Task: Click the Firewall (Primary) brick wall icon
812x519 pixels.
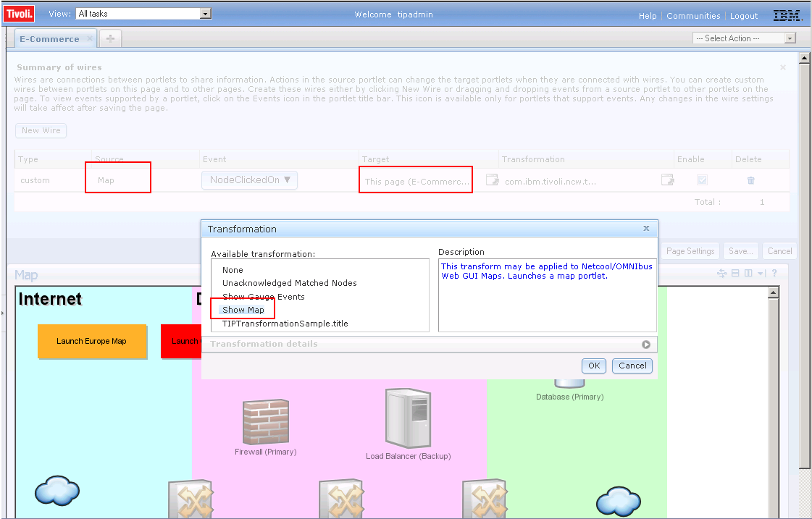Action: tap(265, 422)
